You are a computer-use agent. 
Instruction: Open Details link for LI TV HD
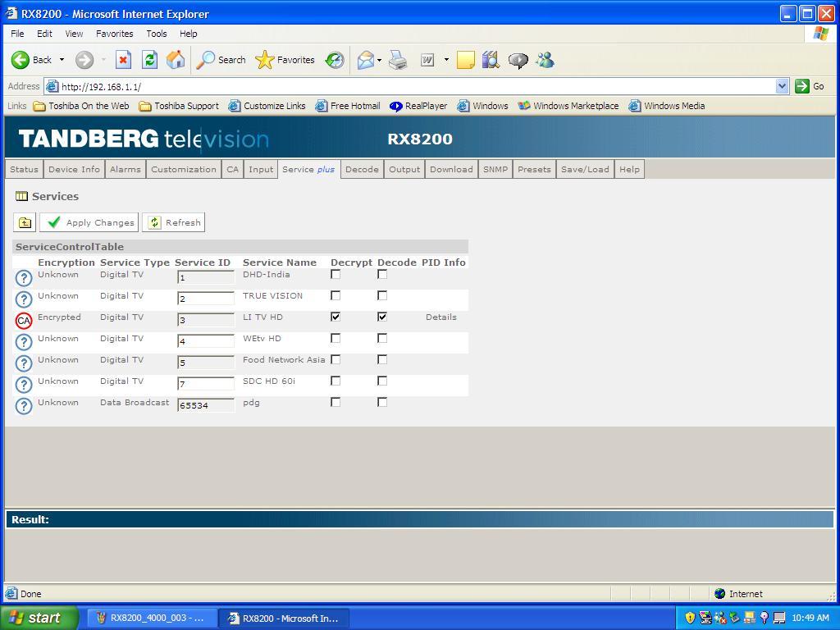pos(441,317)
